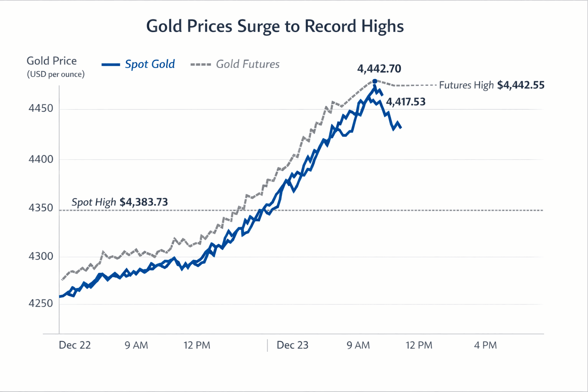Click the "(USD per ounce)" unit label

(56, 74)
